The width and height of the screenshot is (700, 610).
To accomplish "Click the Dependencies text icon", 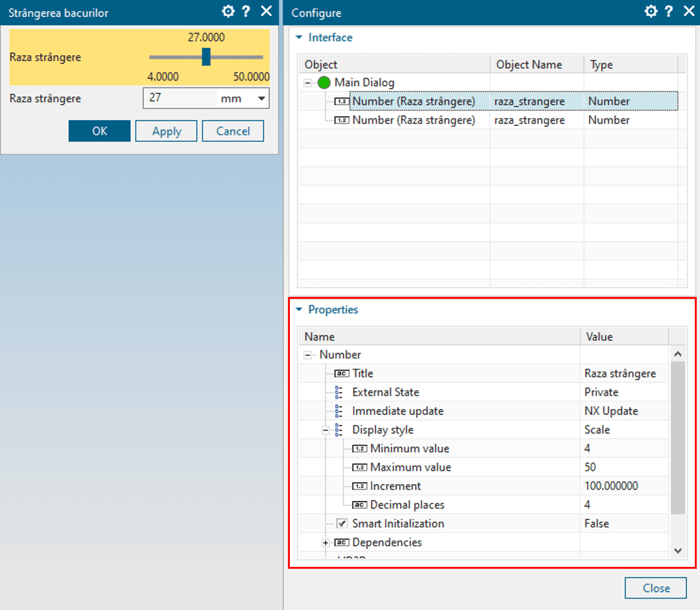I will 342,542.
